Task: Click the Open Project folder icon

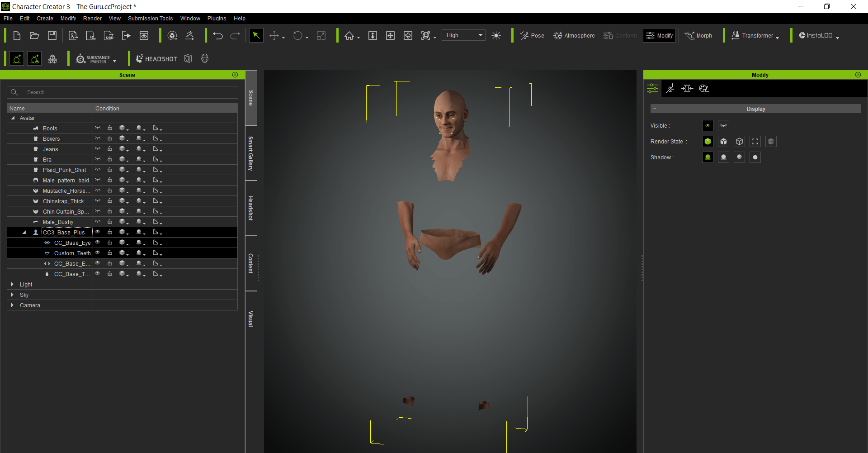Action: pyautogui.click(x=34, y=36)
